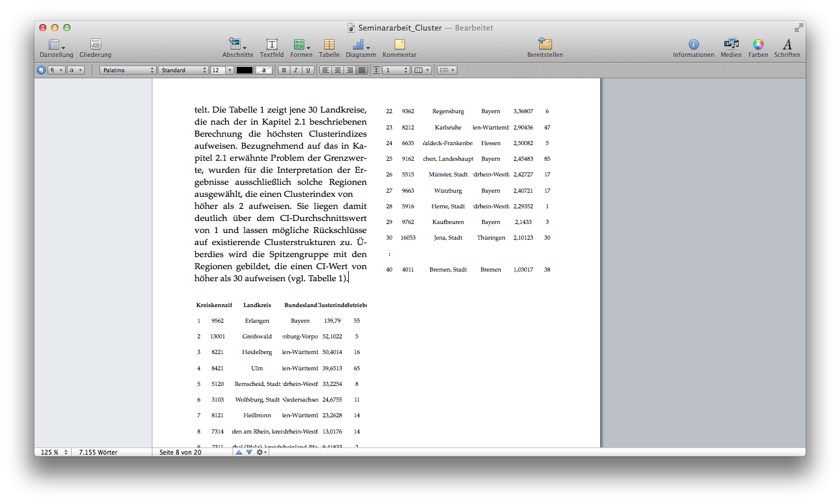The image size is (840, 504).
Task: Click the 7.155 Wörter word count
Action: pyautogui.click(x=98, y=452)
